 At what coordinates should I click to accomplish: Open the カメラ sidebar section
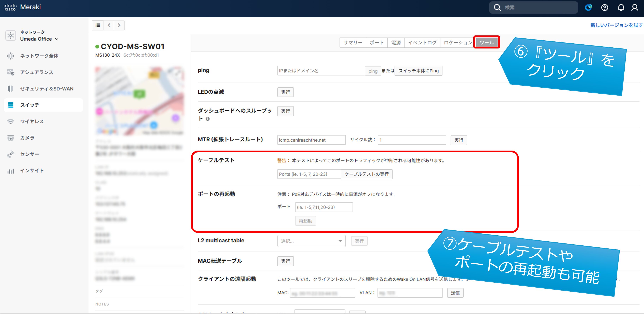tap(27, 138)
